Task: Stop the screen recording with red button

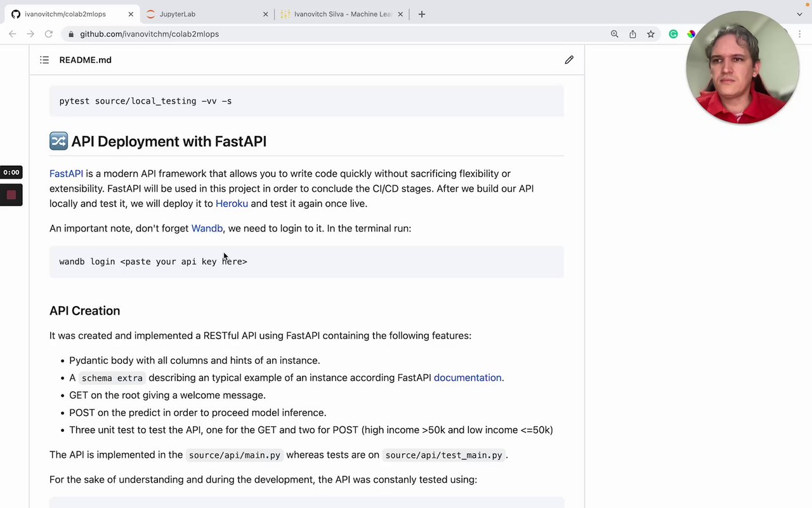Action: (11, 195)
